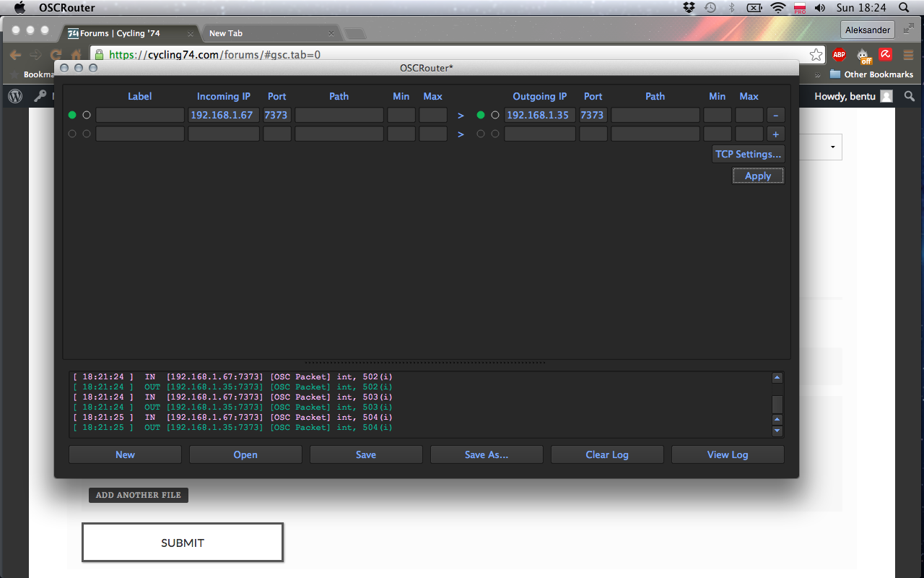This screenshot has width=924, height=578.
Task: Open Spotlight search from the menu bar
Action: (903, 8)
